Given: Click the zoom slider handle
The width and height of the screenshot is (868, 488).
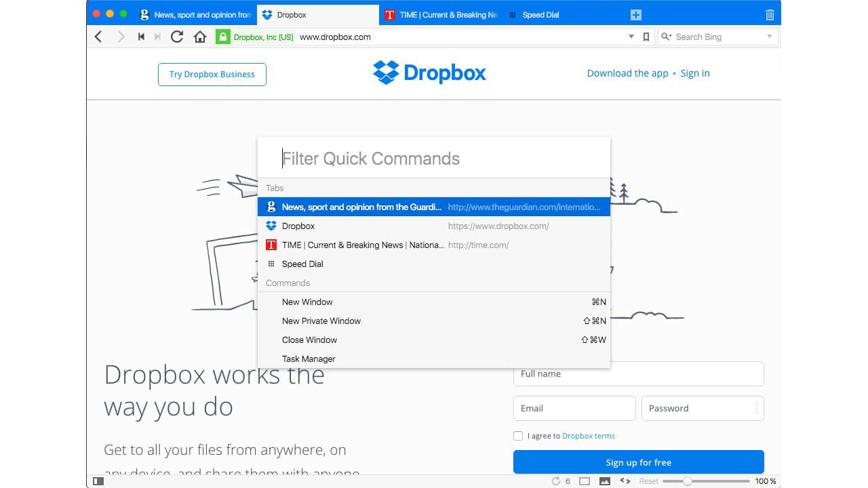Looking at the screenshot, I should [688, 481].
